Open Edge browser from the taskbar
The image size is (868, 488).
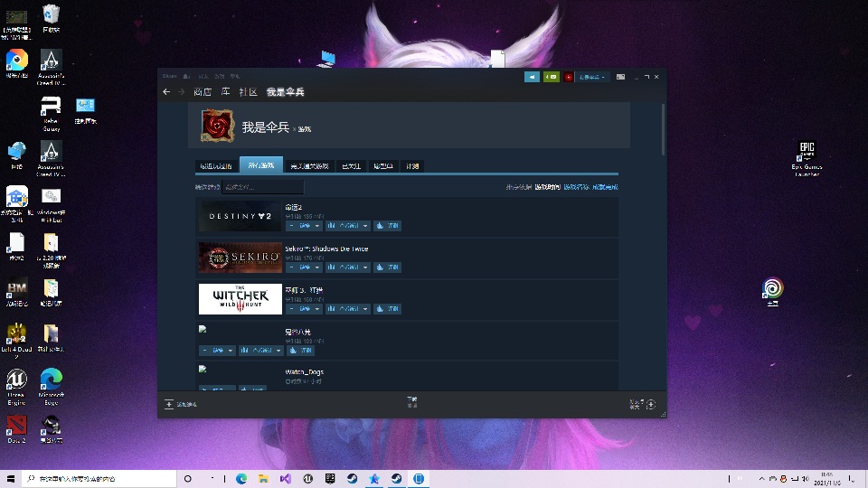pyautogui.click(x=241, y=479)
